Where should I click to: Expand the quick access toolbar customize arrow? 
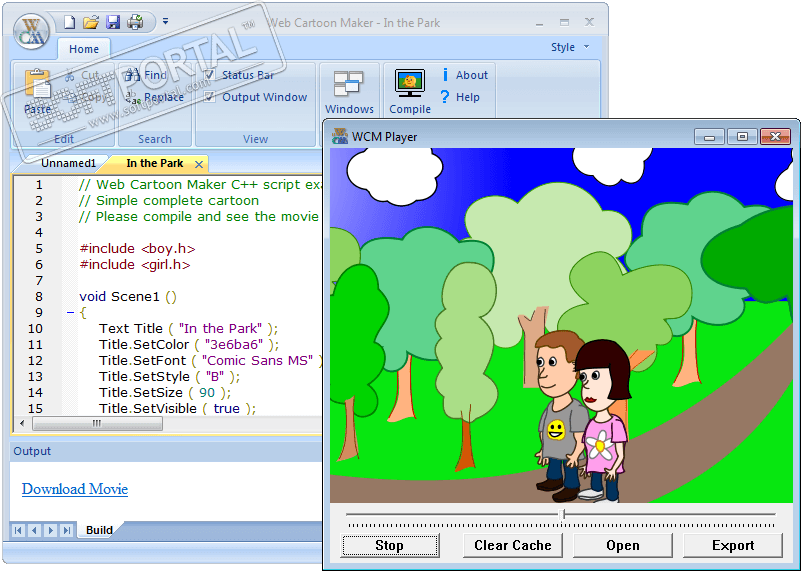pyautogui.click(x=165, y=22)
